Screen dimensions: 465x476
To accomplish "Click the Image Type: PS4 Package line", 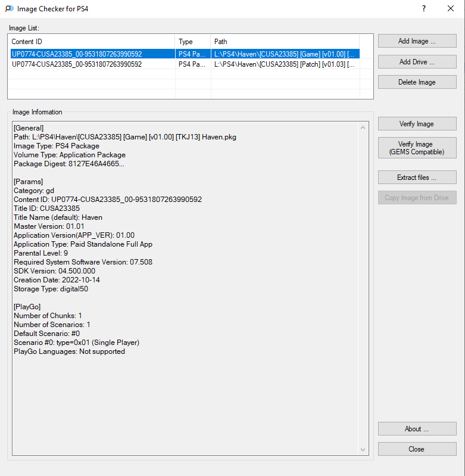I will (x=57, y=146).
